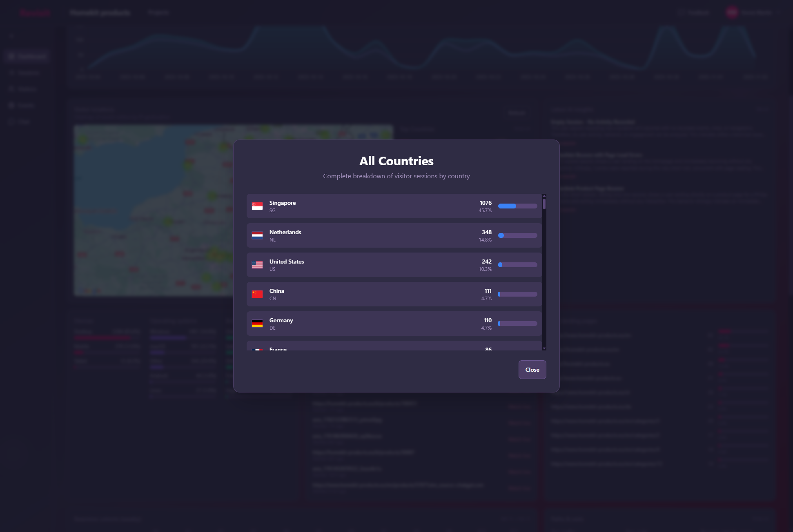Click the China flag icon

(x=257, y=294)
